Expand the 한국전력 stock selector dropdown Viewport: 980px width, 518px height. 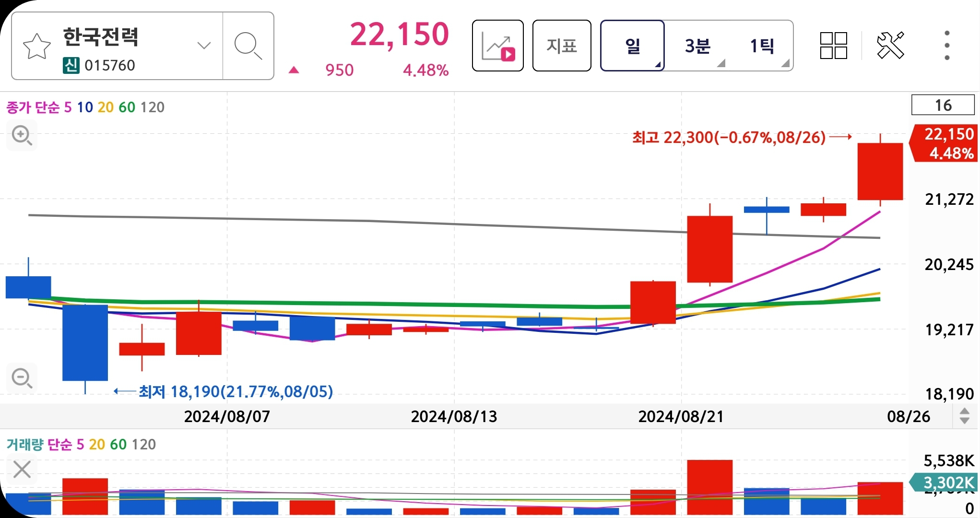click(x=204, y=46)
